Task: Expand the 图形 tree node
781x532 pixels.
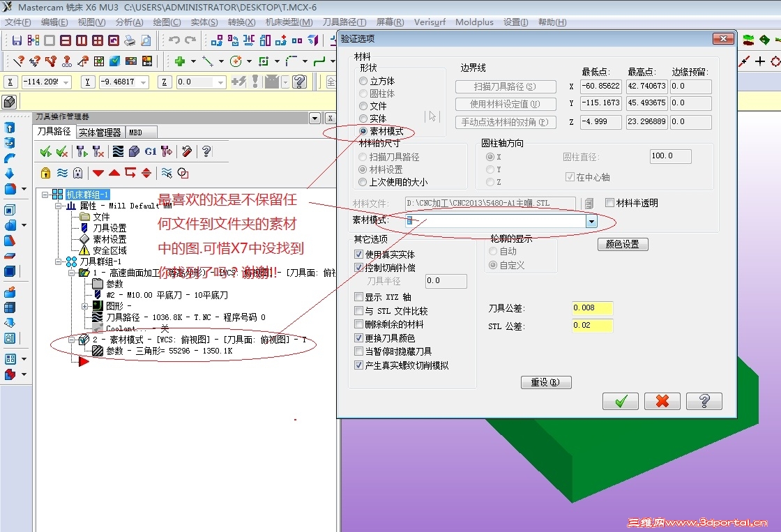Action: [84, 306]
